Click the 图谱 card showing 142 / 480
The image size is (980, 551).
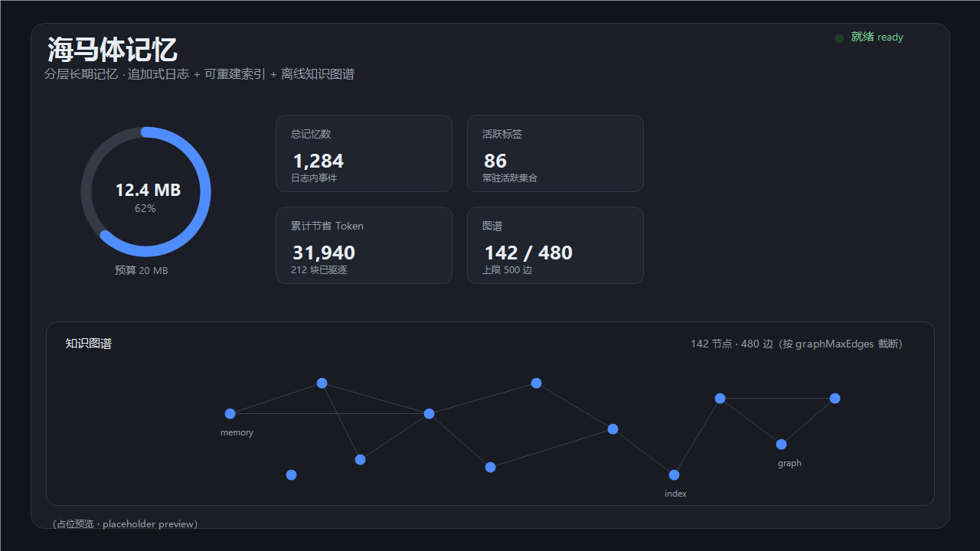555,245
